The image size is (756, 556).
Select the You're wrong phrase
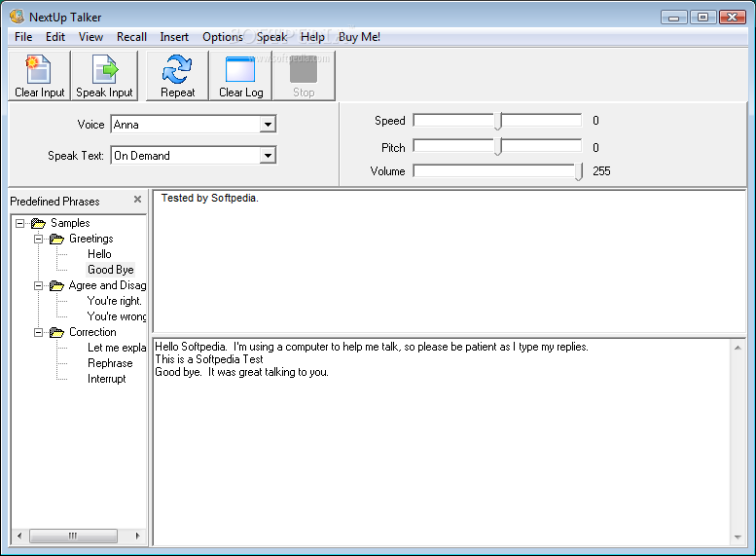116,316
